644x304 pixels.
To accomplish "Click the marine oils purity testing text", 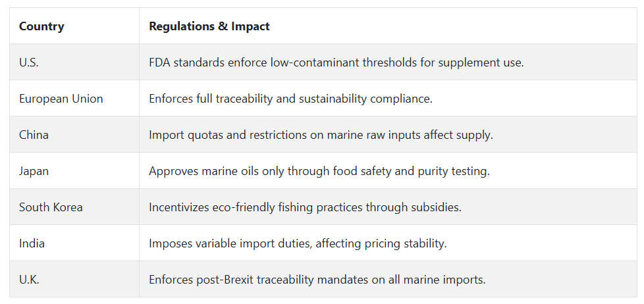I will [319, 170].
